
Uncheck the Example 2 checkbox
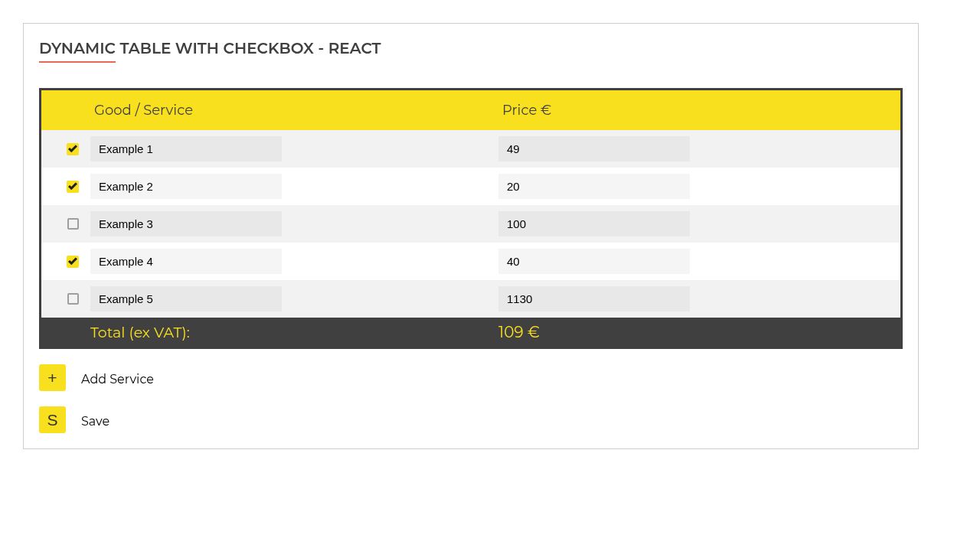click(x=73, y=187)
